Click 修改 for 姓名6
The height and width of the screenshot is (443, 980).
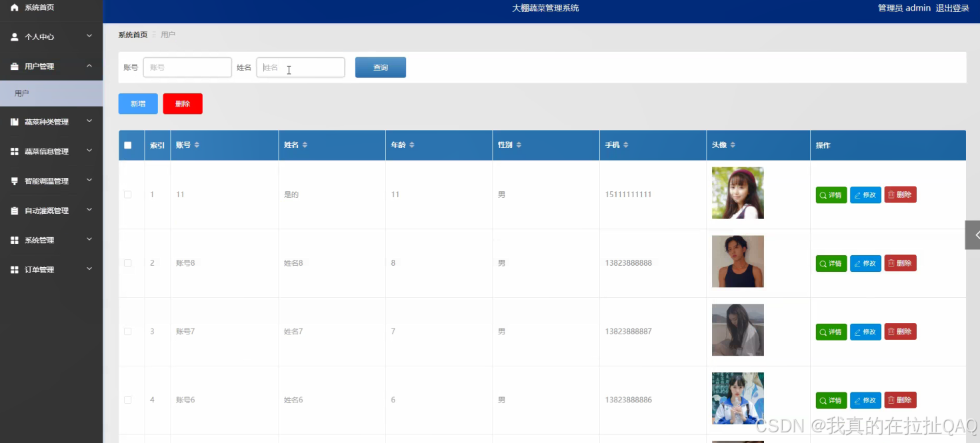[x=865, y=400]
